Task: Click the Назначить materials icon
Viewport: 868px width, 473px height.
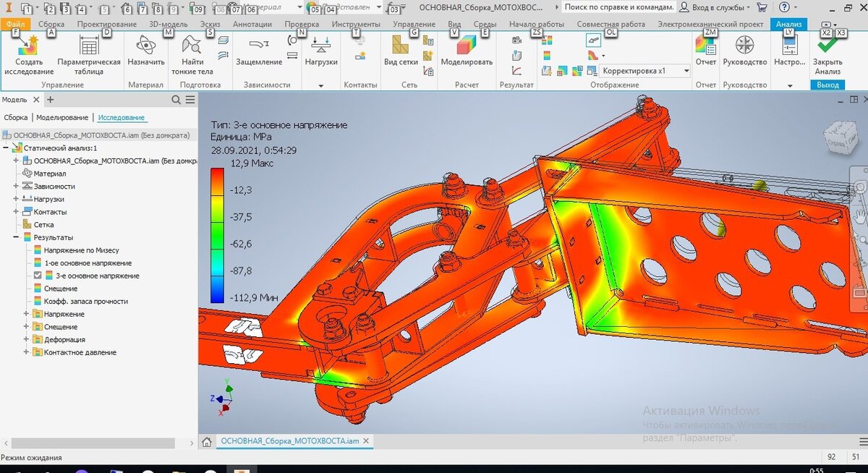Action: [146, 46]
